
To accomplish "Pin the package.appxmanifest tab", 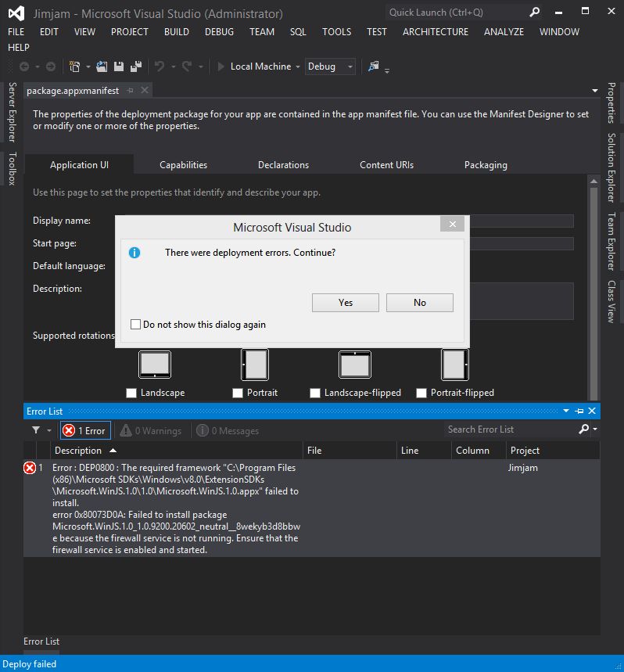I will [x=131, y=91].
